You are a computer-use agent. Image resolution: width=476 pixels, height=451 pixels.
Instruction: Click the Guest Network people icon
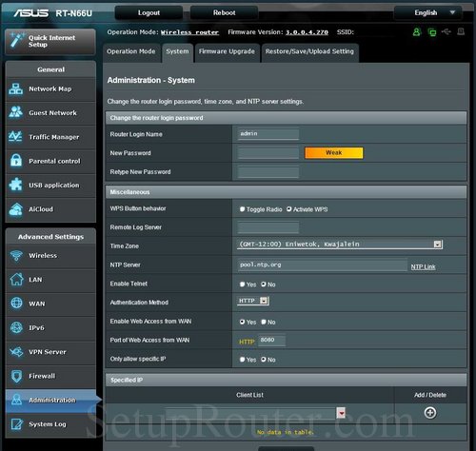(16, 112)
